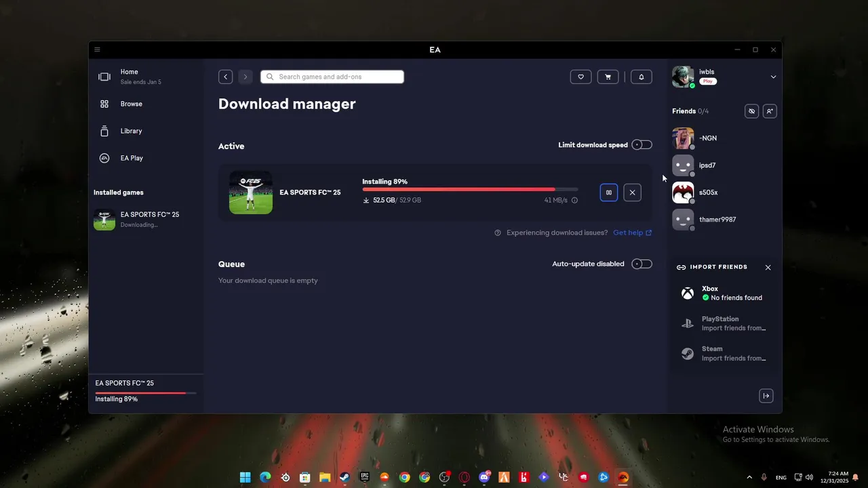
Task: Select friend thamer9987
Action: 724,220
